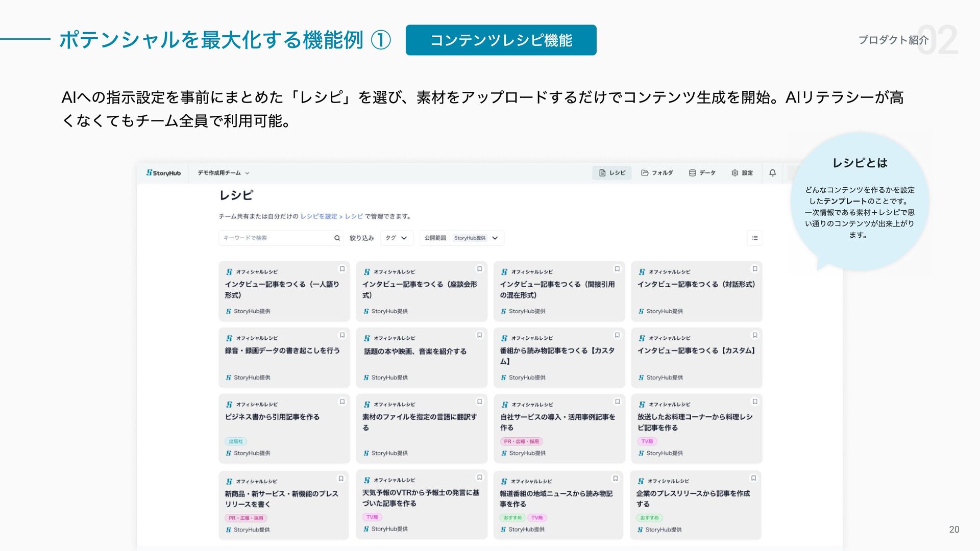Bookmark インタビュー記事をつくる(一人語り形式) recipe
This screenshot has height=551, width=980.
(342, 269)
